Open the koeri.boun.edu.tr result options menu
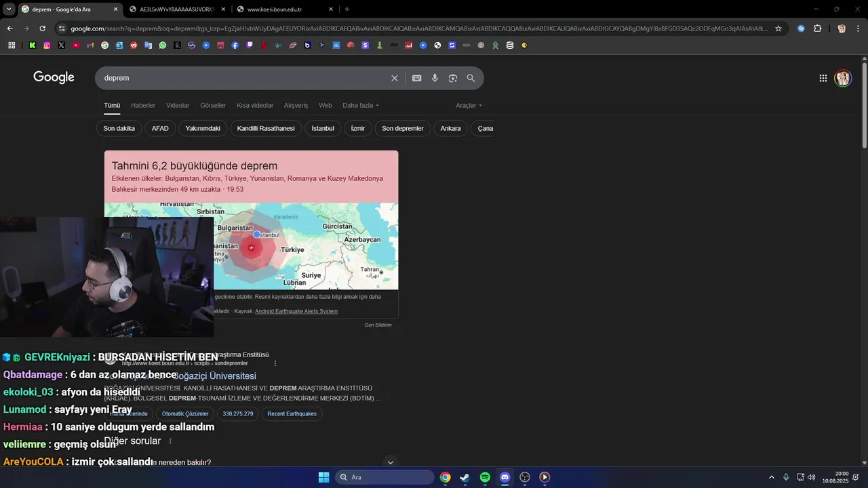The width and height of the screenshot is (868, 488). click(x=275, y=363)
